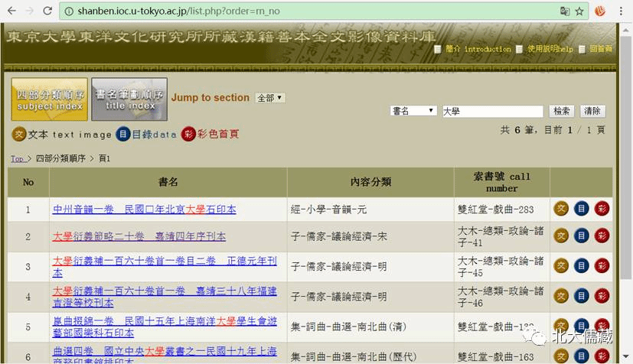Switch to 四部分類順序 subject index tab

tap(49, 99)
